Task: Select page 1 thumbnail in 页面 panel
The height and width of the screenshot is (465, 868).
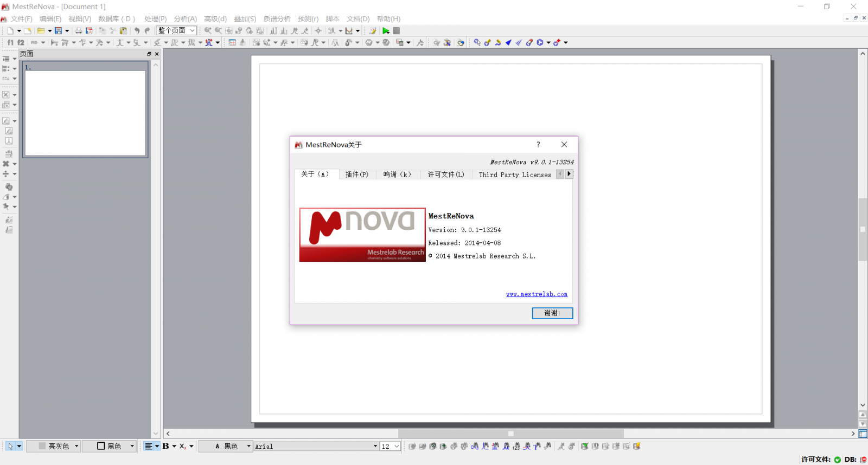Action: point(85,113)
